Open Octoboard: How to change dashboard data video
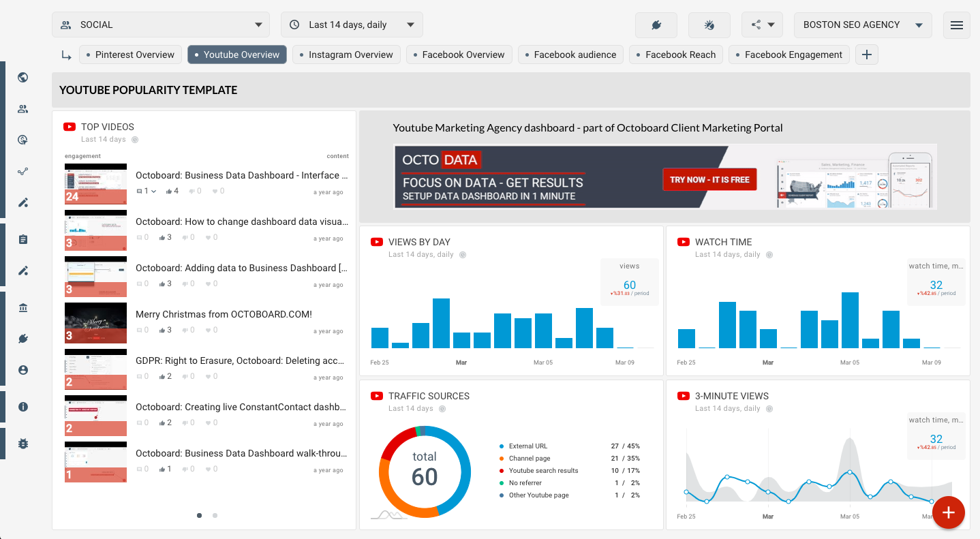 click(242, 221)
